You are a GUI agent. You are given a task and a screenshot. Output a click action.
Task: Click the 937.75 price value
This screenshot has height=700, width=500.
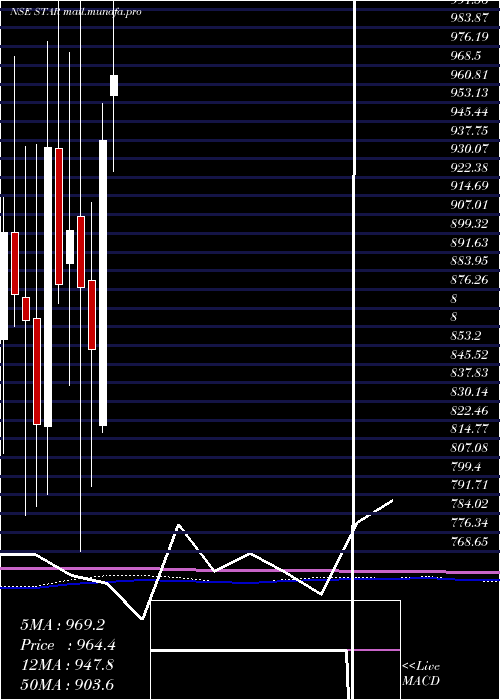[469, 130]
